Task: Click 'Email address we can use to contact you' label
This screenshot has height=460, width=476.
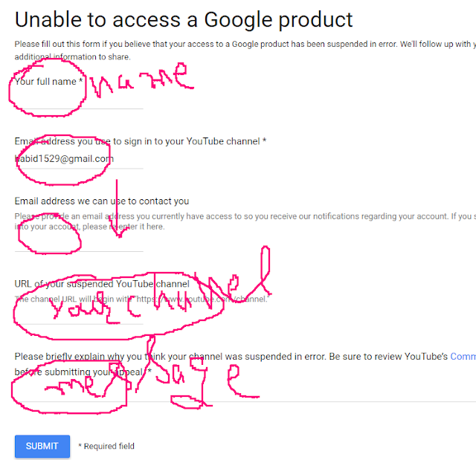Action: pyautogui.click(x=102, y=201)
